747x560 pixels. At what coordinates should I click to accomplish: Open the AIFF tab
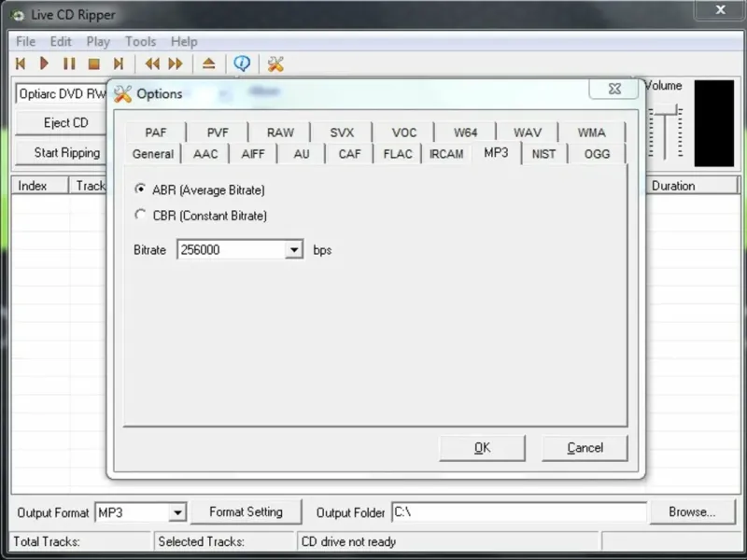(253, 154)
